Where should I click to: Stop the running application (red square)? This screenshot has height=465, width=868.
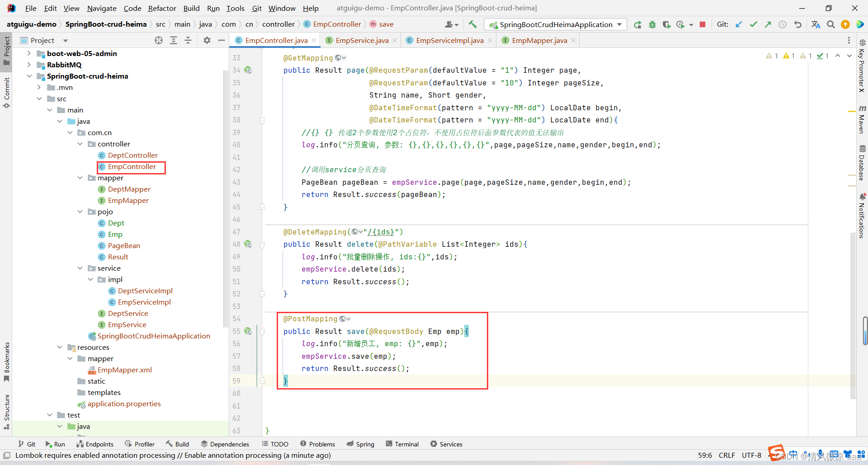point(703,24)
